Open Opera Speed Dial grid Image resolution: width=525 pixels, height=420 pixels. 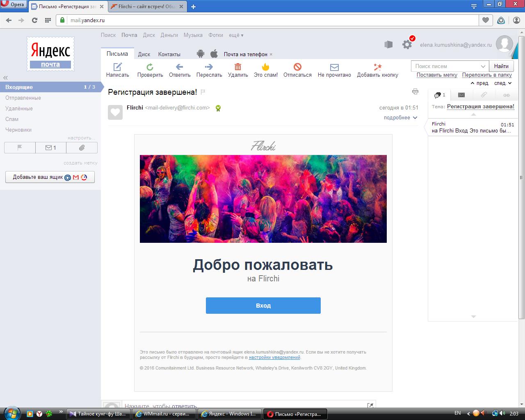[x=48, y=20]
